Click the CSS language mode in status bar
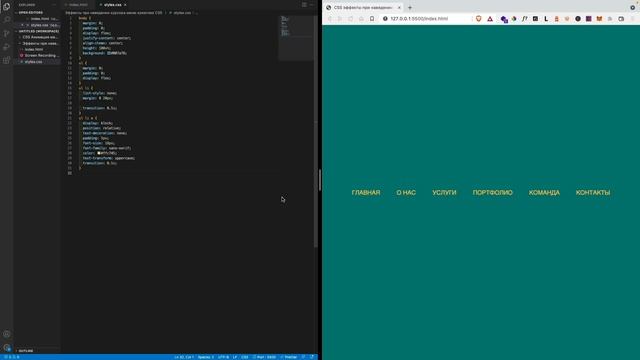Image resolution: width=640 pixels, height=360 pixels. [x=244, y=357]
